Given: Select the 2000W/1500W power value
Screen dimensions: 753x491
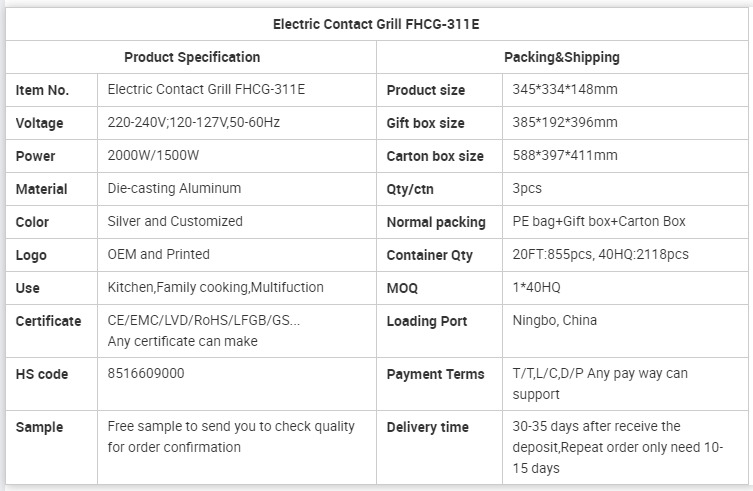Looking at the screenshot, I should pyautogui.click(x=153, y=155).
